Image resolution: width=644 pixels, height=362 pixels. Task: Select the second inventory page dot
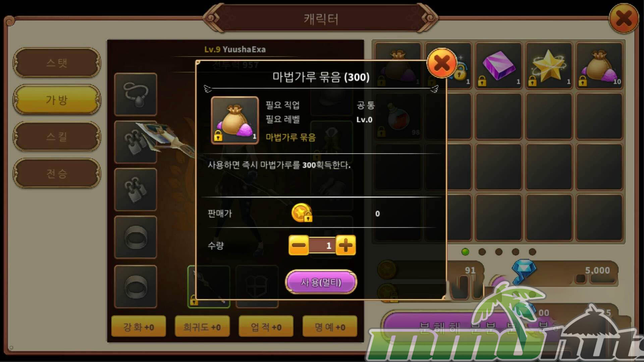(x=482, y=252)
